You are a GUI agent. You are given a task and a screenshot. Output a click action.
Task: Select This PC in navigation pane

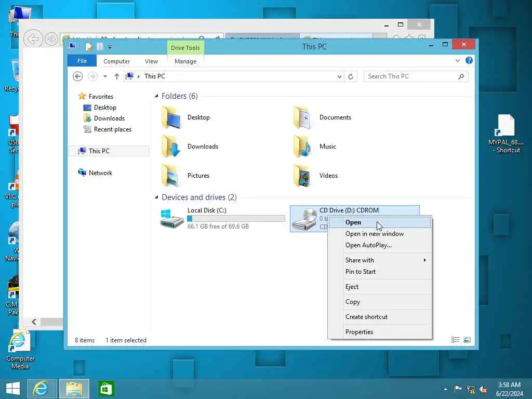coord(109,151)
